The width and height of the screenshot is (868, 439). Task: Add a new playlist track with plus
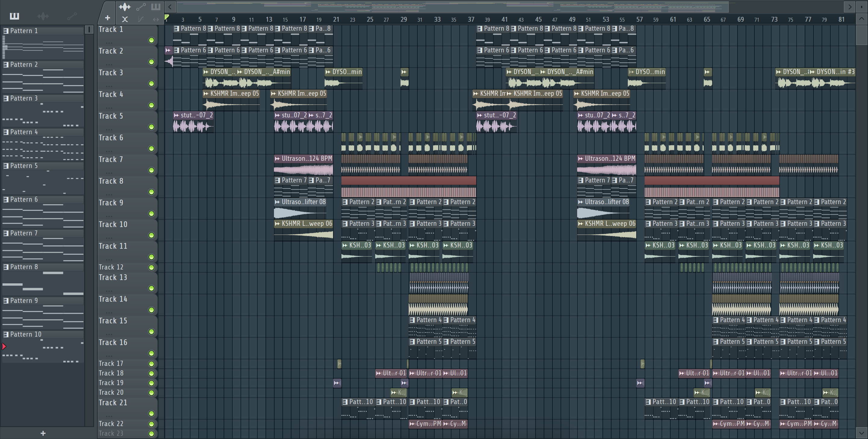pos(108,18)
